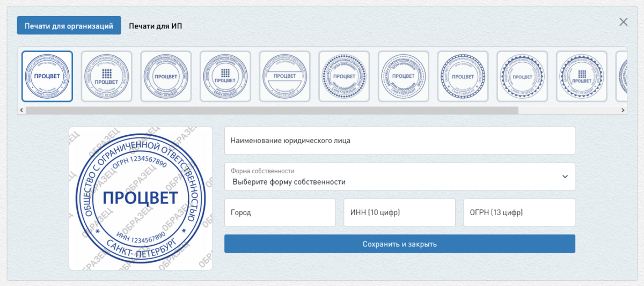Switch to "Печати для организаций" tab
644x286 pixels.
(69, 26)
